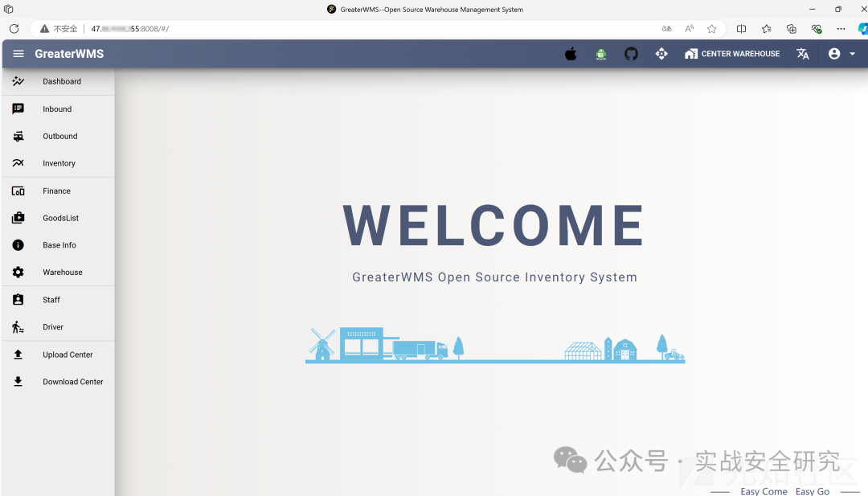Click the Inbound message icon in sidebar

coord(18,109)
